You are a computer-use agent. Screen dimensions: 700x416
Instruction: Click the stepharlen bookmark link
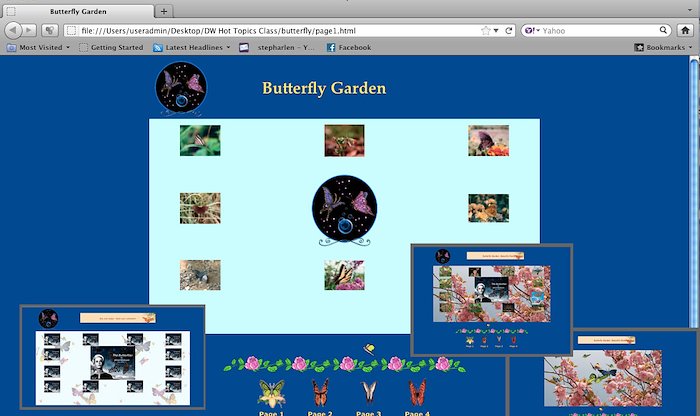pyautogui.click(x=281, y=47)
